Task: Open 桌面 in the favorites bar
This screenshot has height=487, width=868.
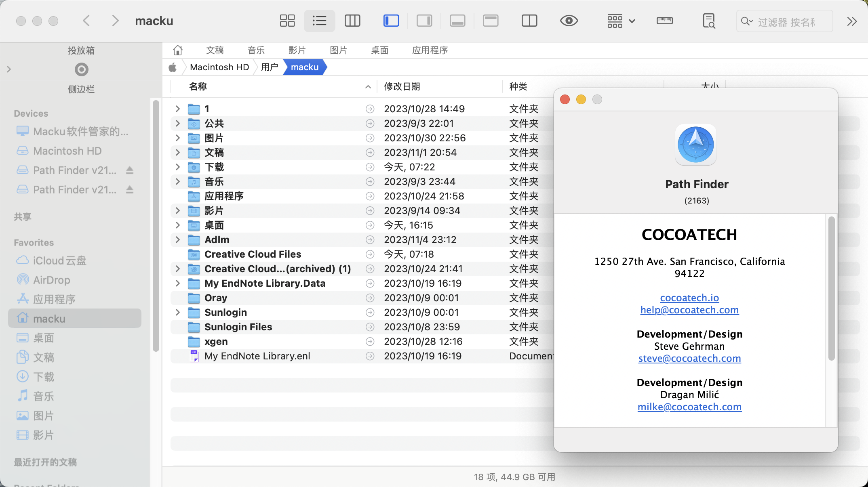Action: pos(380,50)
